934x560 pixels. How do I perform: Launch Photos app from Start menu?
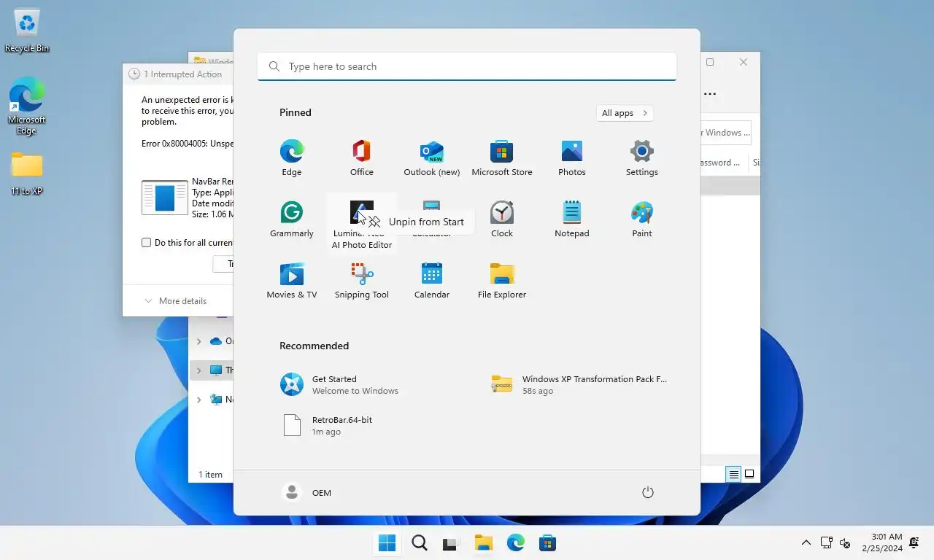(572, 158)
